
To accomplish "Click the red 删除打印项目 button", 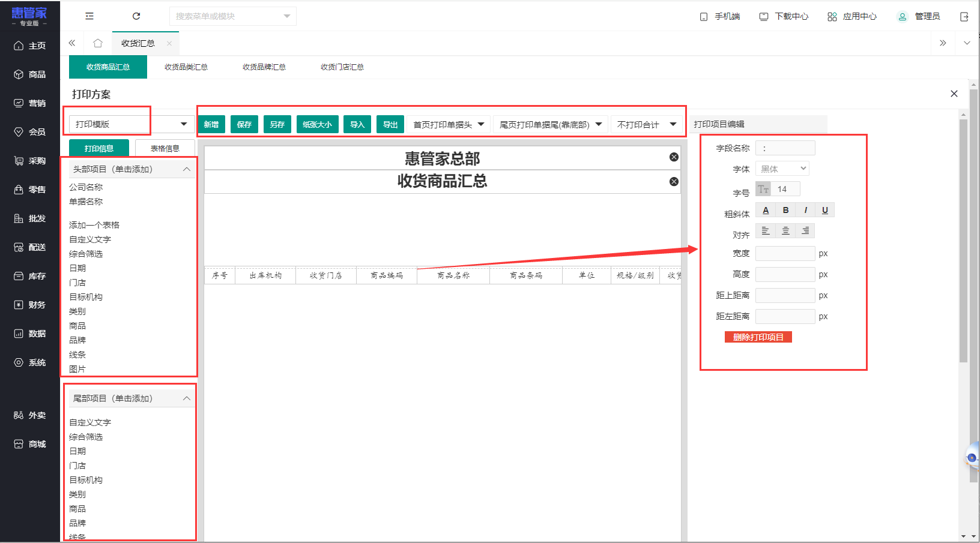I will [758, 337].
